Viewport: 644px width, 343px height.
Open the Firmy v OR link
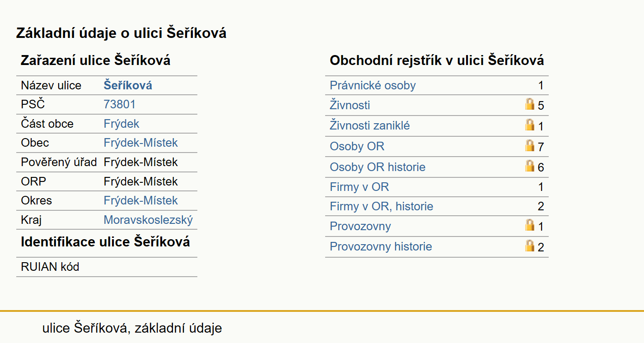[x=359, y=187]
